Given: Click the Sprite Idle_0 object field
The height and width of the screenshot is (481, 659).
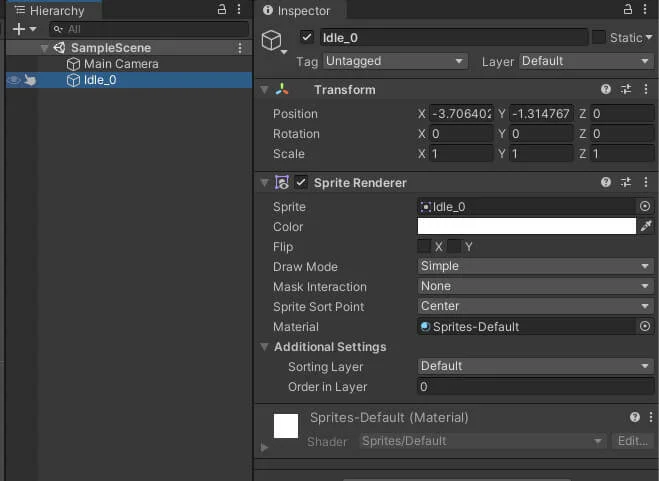Looking at the screenshot, I should tap(526, 207).
